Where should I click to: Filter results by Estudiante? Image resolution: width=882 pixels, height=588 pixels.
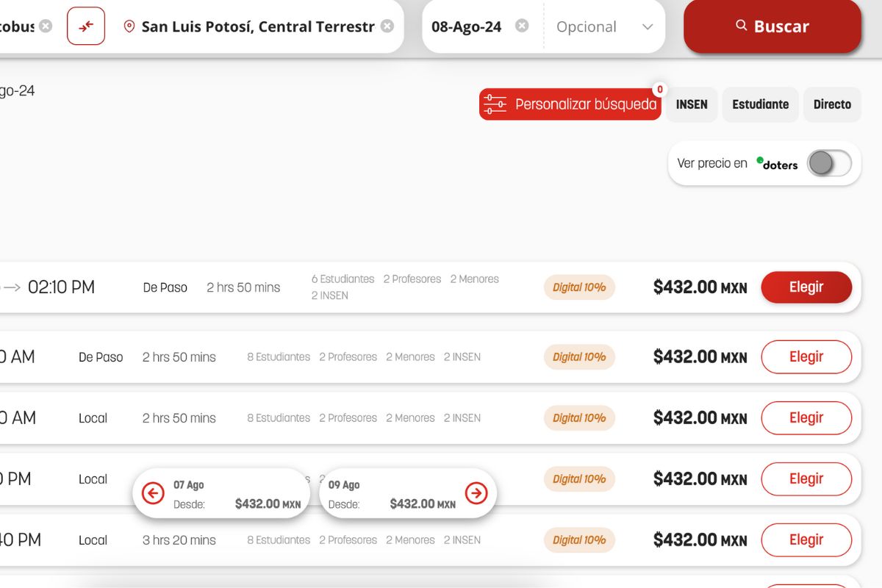point(760,104)
